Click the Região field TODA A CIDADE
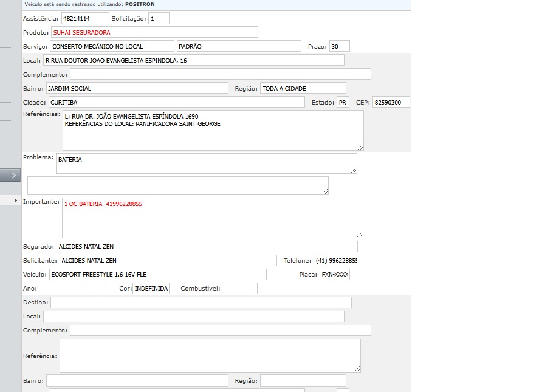The image size is (556, 392). coord(303,88)
